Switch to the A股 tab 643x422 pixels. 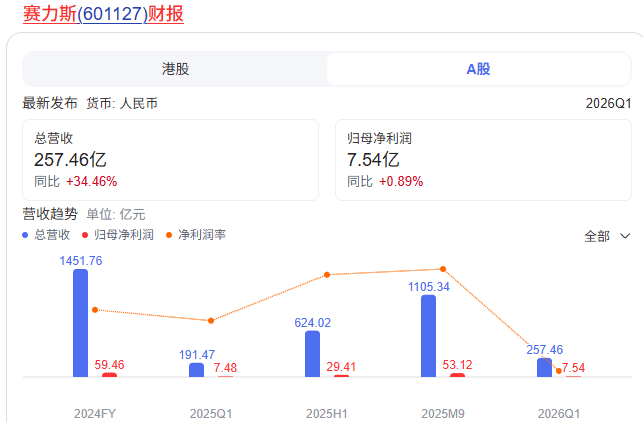[x=478, y=69]
